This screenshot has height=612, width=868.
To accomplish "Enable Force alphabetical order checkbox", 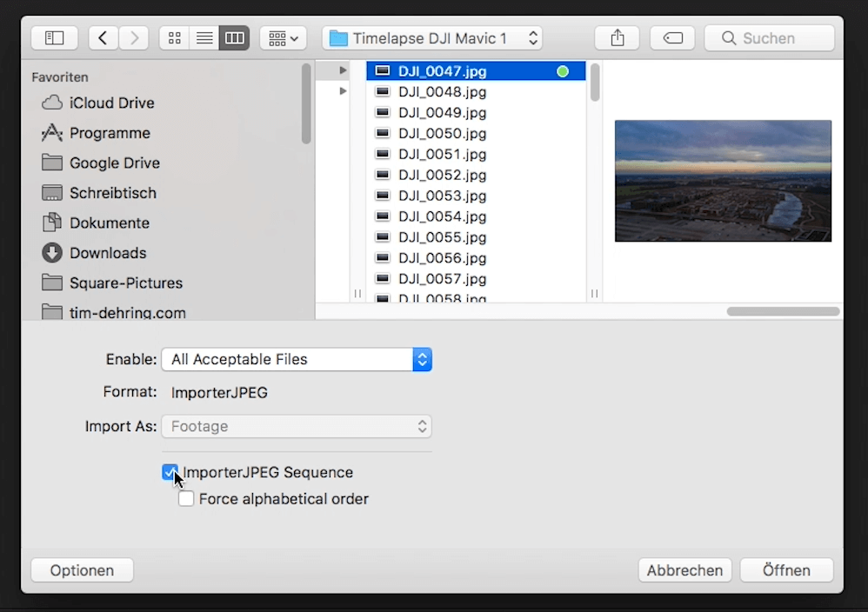I will tap(186, 499).
